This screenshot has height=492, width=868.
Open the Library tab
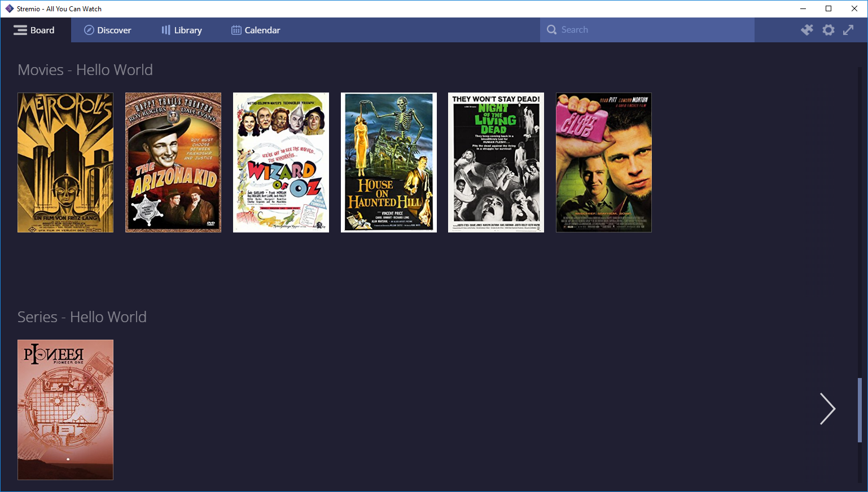click(181, 30)
